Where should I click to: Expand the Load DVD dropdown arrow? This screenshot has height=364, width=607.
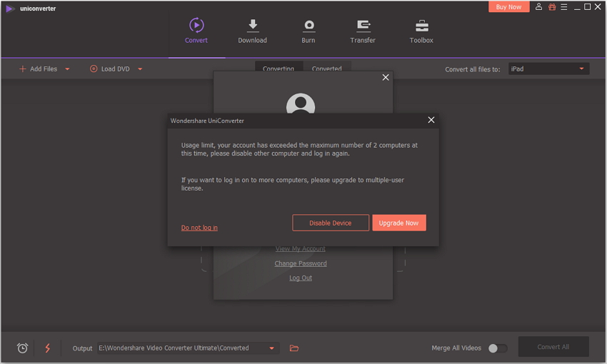tap(140, 69)
